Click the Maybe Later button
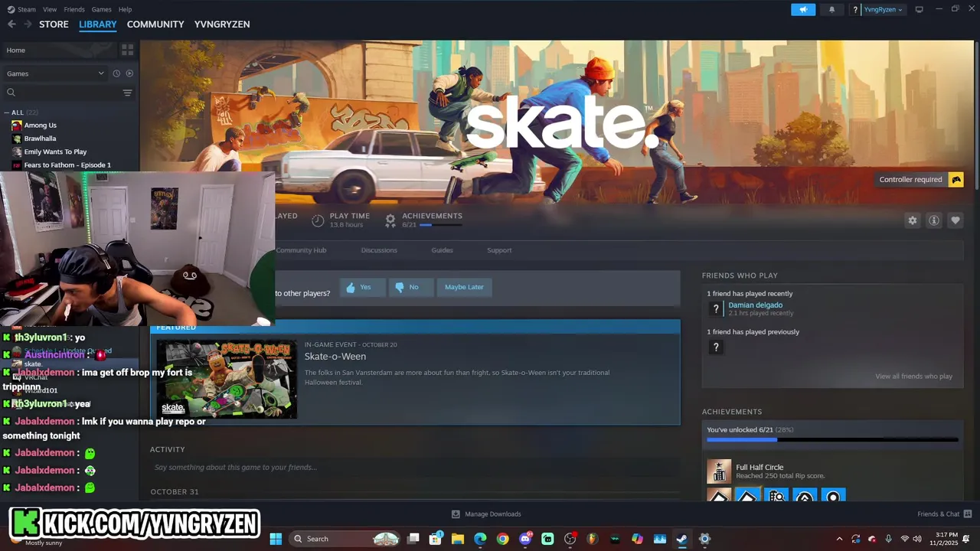 pyautogui.click(x=464, y=287)
